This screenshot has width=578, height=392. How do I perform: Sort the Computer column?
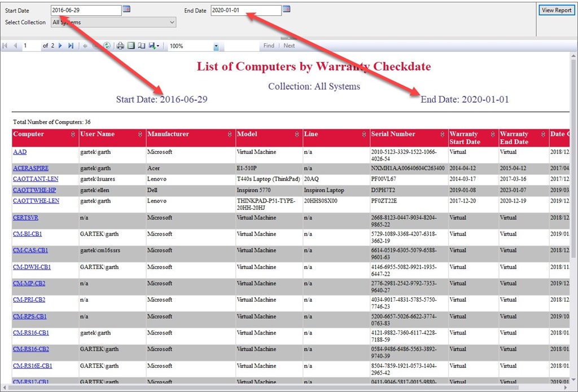pos(73,135)
